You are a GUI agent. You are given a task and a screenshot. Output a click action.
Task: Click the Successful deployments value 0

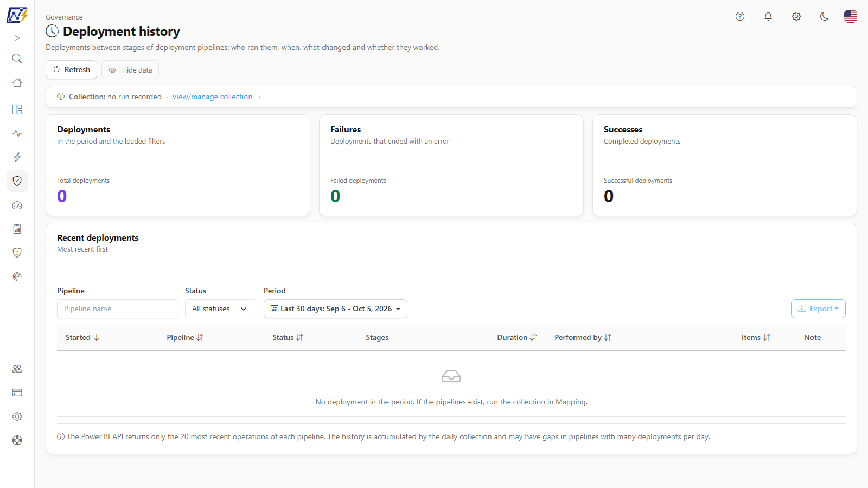click(x=609, y=196)
